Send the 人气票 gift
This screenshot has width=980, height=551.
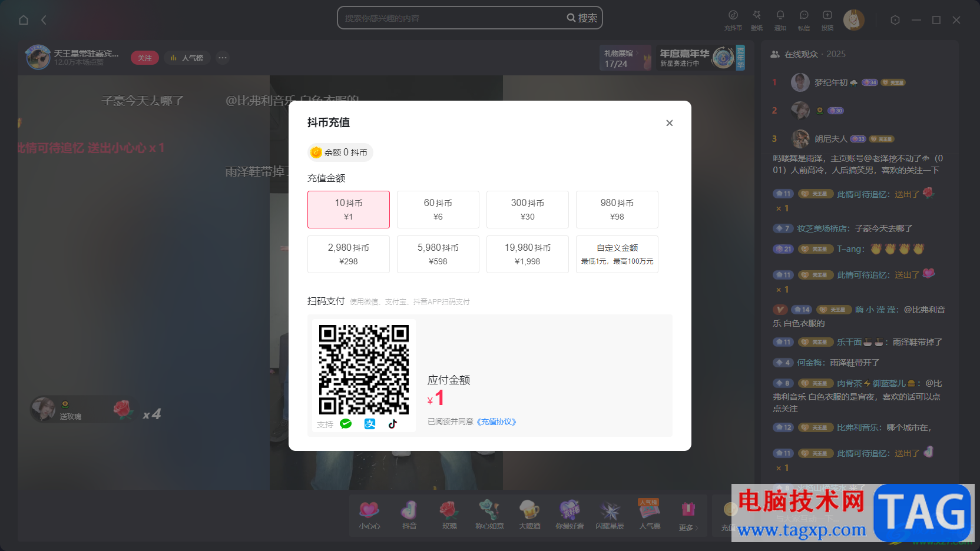tap(650, 515)
